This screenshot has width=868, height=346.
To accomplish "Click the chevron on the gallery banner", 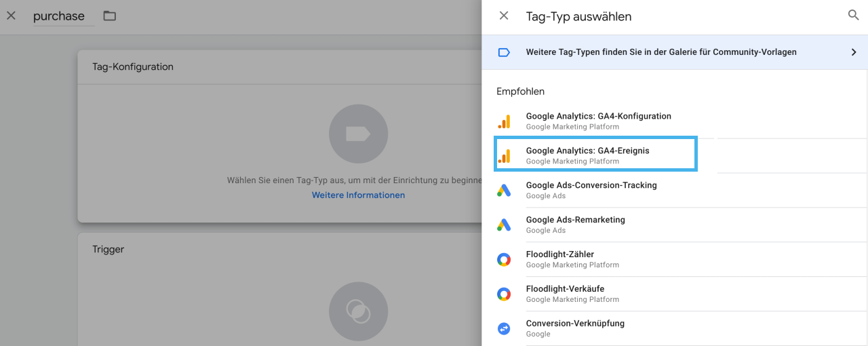I will tap(854, 52).
